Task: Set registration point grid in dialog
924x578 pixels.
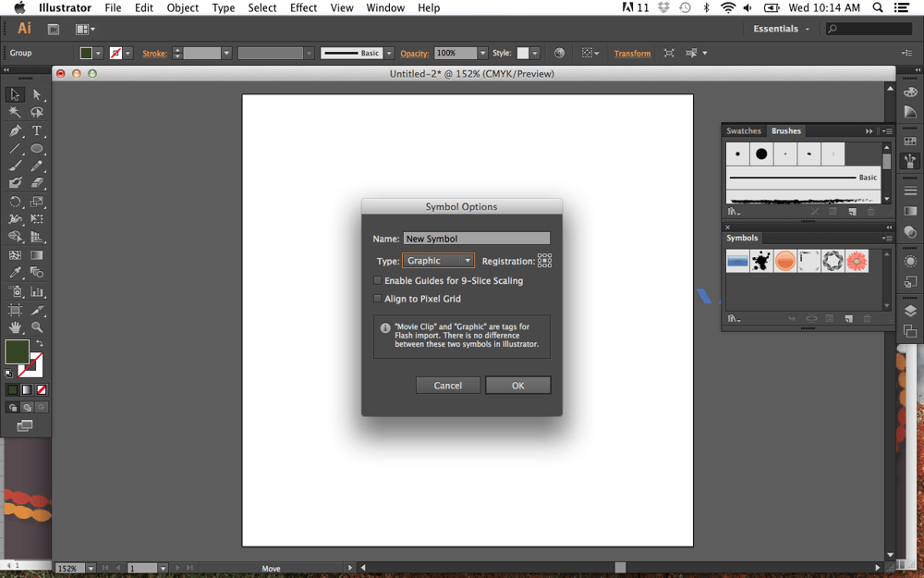Action: click(x=544, y=260)
